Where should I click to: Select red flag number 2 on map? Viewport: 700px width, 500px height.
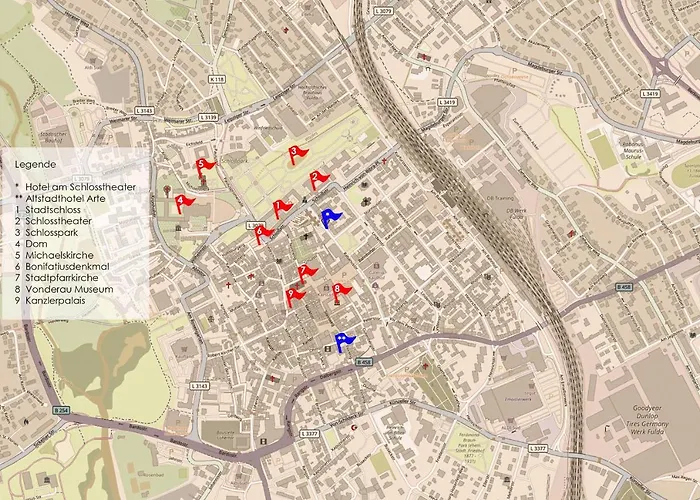(319, 180)
